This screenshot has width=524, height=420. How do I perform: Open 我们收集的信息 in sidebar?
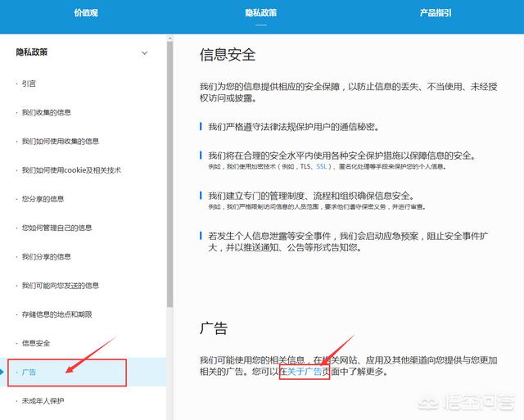[x=47, y=112]
